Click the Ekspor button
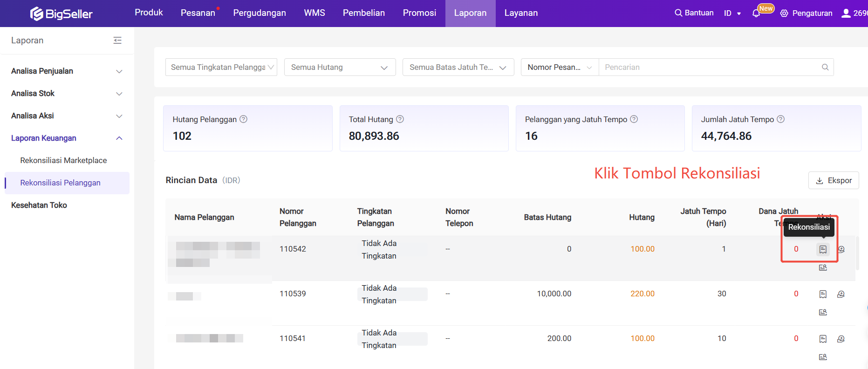 pos(834,180)
